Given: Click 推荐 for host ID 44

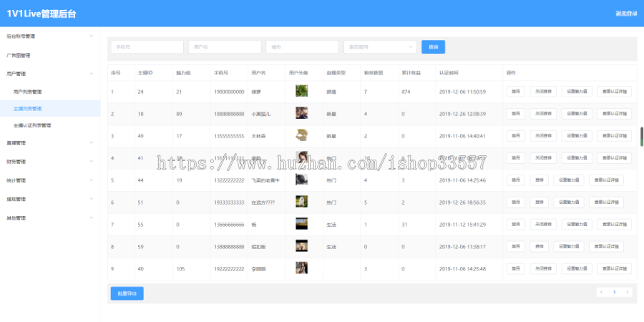Looking at the screenshot, I should click(x=539, y=180).
